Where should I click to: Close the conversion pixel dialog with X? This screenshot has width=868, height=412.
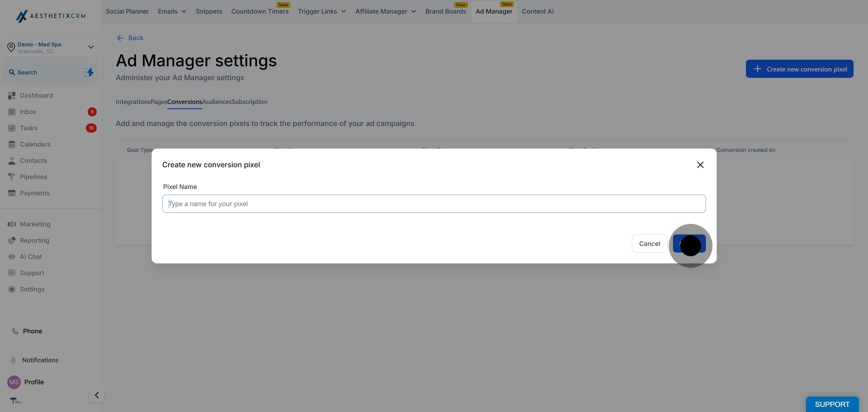700,165
